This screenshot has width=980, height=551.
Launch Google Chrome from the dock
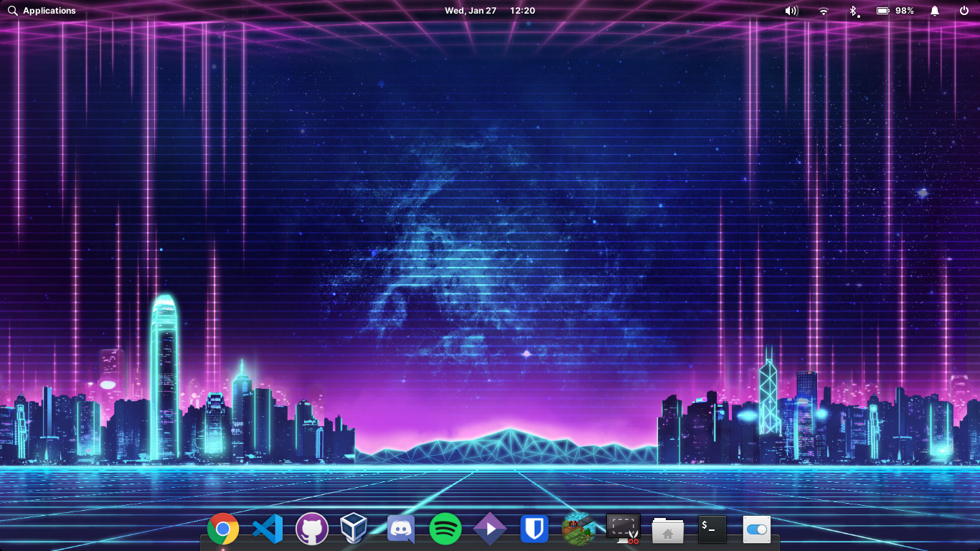pos(223,529)
